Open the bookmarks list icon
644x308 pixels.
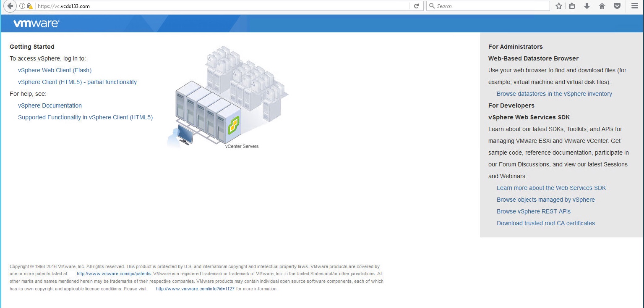pos(572,6)
